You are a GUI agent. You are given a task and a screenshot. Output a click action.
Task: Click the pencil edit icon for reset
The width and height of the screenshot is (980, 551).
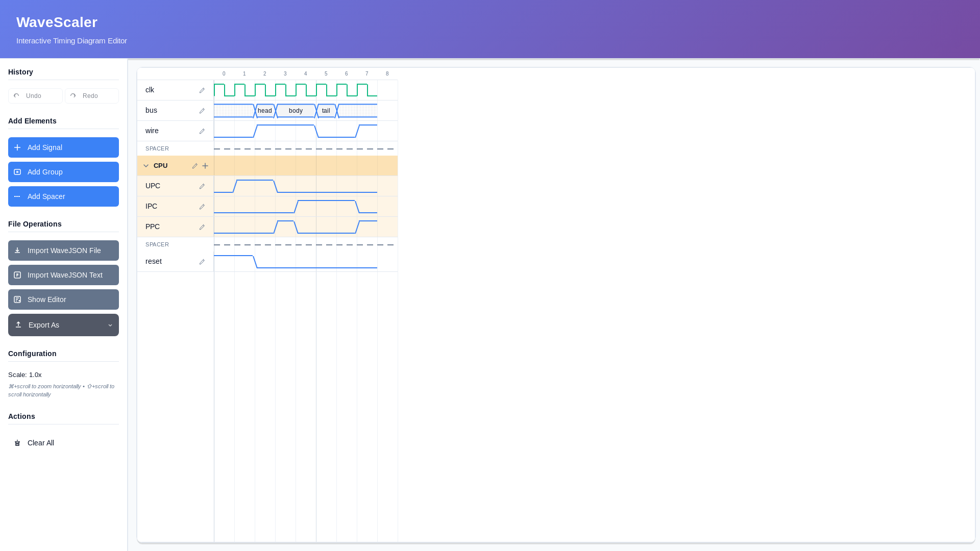click(202, 262)
